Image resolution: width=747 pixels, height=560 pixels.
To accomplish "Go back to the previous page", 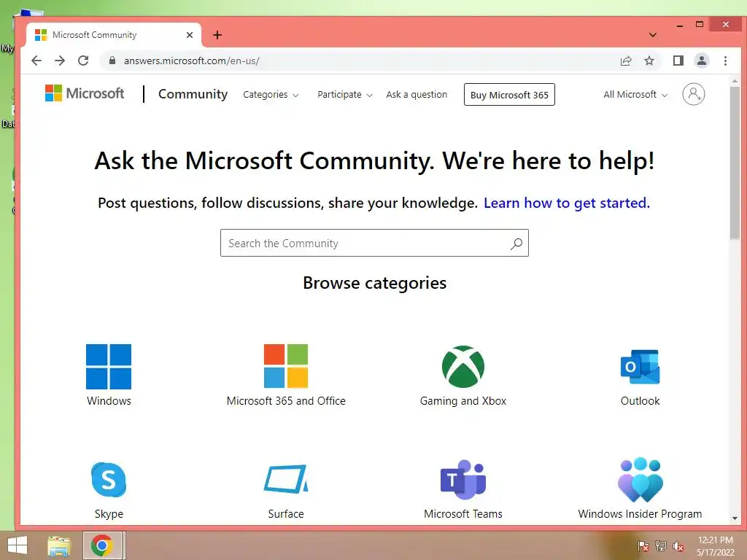I will tap(36, 61).
